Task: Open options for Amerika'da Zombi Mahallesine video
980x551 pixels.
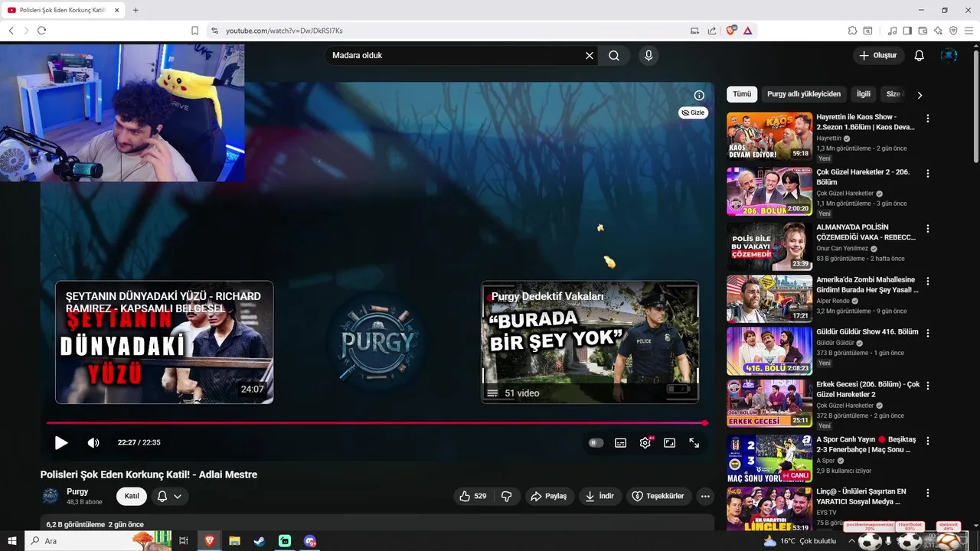Action: (928, 282)
